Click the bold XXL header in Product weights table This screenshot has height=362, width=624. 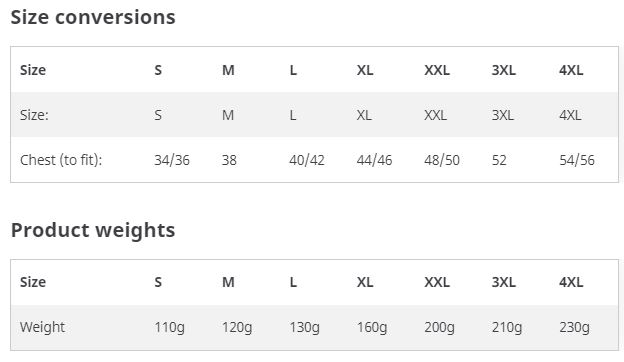(437, 282)
